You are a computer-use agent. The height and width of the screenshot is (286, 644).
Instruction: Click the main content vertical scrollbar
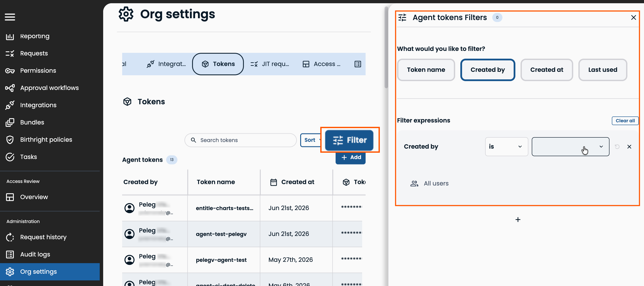coord(386,47)
